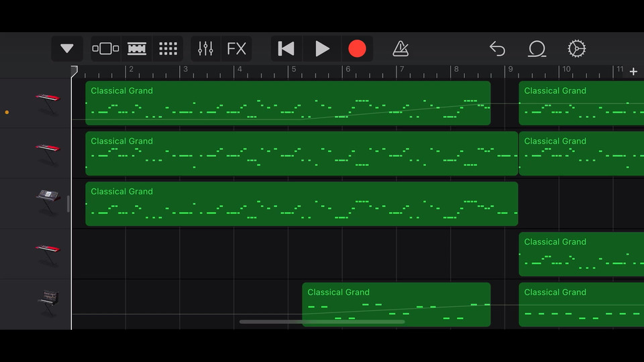Start recording with red Record button

pos(357,49)
